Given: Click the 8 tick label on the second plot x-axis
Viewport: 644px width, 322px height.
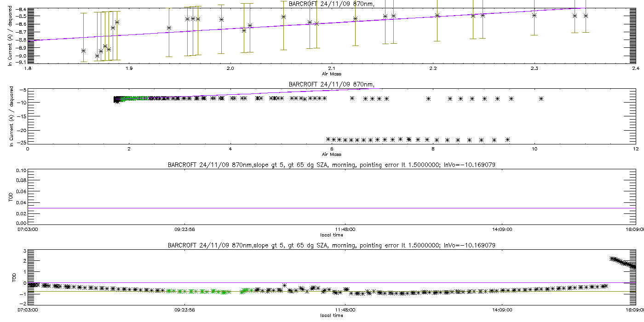Looking at the screenshot, I should 433,149.
